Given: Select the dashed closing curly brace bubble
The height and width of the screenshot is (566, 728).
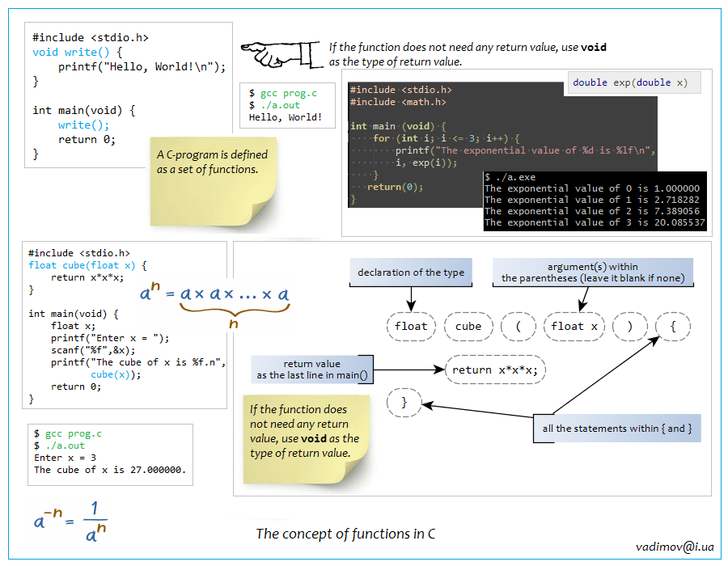Looking at the screenshot, I should click(x=404, y=402).
